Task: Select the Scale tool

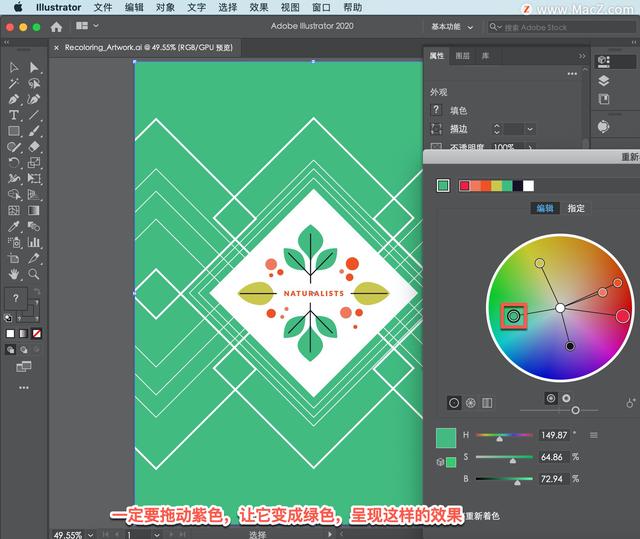Action: click(34, 163)
